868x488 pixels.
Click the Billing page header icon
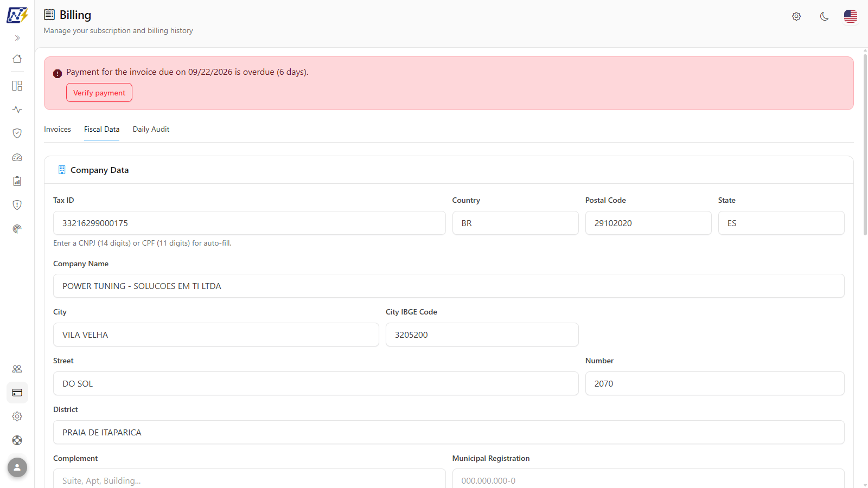pyautogui.click(x=49, y=15)
